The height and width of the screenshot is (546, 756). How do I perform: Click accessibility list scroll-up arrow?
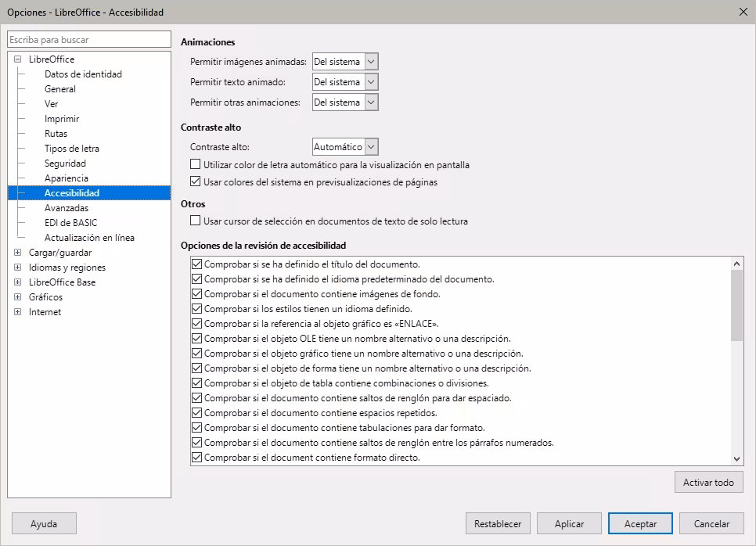(x=736, y=264)
